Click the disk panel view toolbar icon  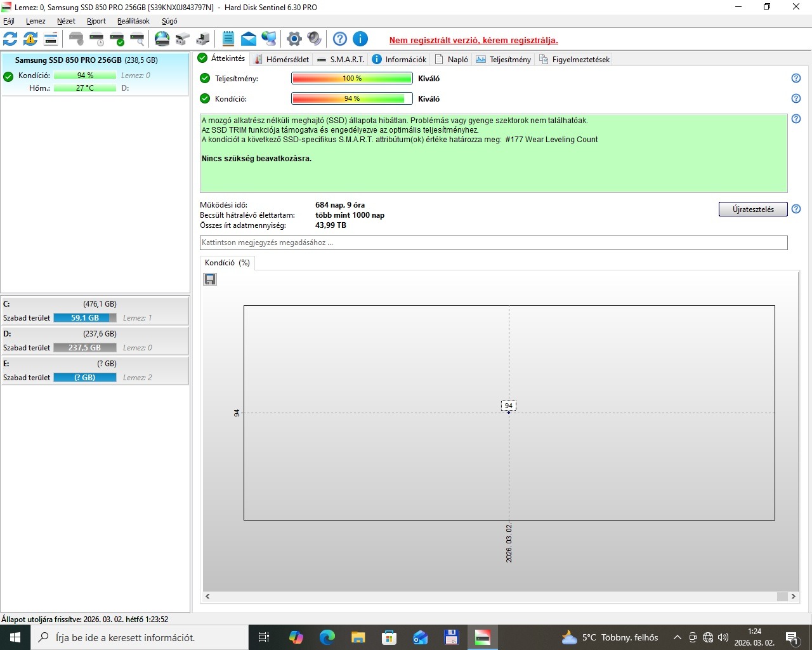tap(51, 39)
